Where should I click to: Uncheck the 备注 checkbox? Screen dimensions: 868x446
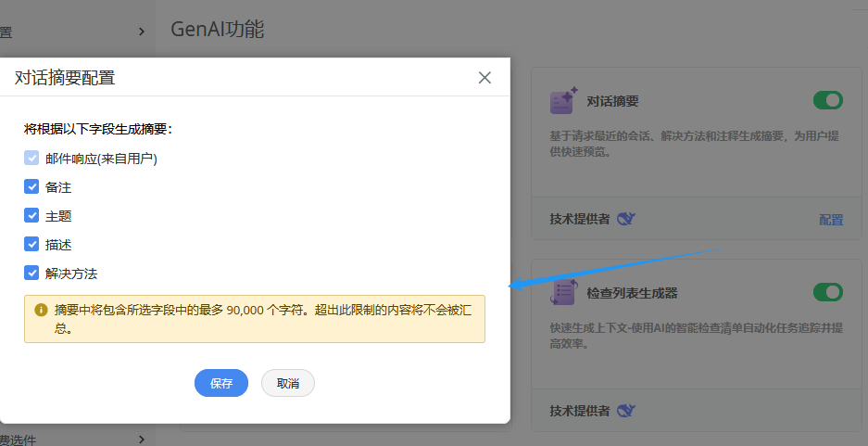[x=31, y=187]
